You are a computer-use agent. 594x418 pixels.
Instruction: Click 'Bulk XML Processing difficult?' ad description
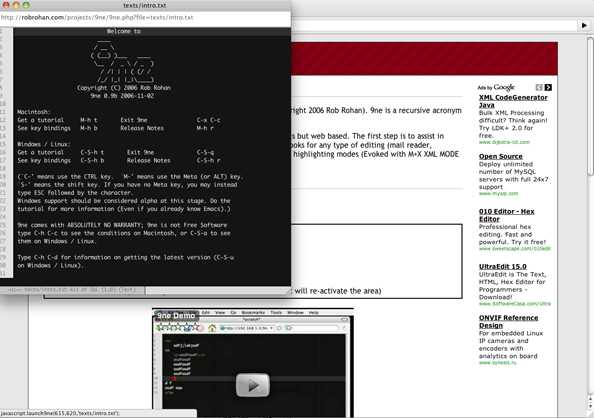click(513, 124)
